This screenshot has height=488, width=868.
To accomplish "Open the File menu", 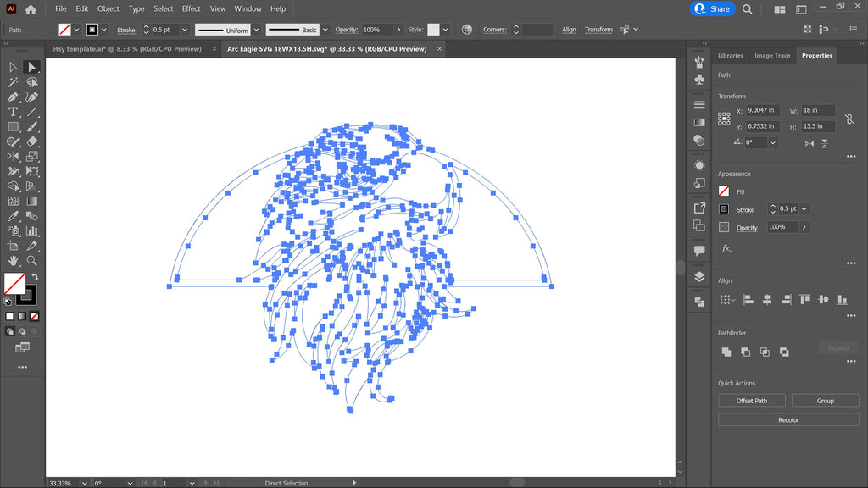I will click(61, 8).
